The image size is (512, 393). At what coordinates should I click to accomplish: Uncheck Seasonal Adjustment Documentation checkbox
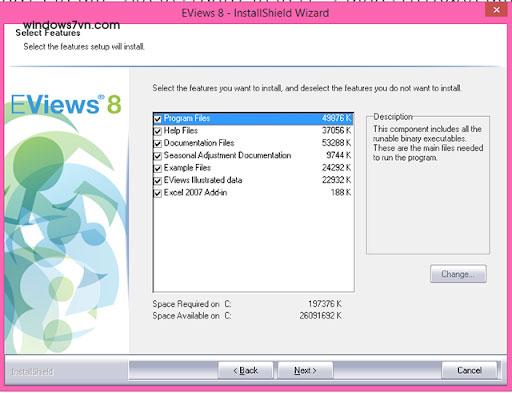[x=158, y=156]
